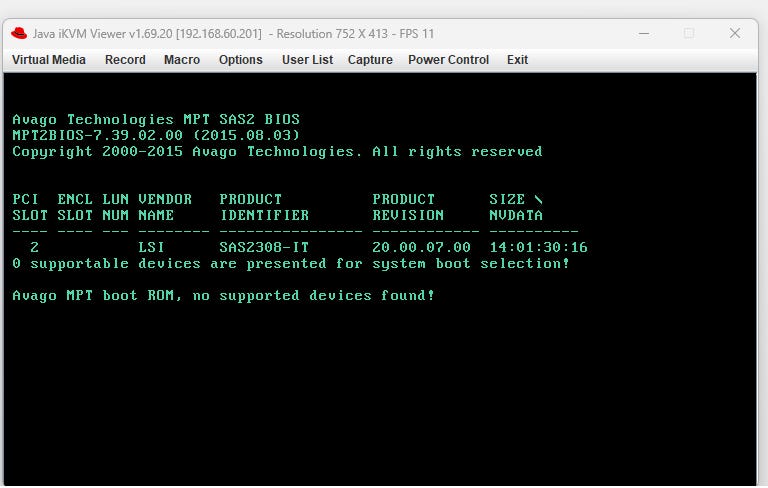768x488 pixels.
Task: Close the Java iKVM Viewer window
Action: coord(735,33)
